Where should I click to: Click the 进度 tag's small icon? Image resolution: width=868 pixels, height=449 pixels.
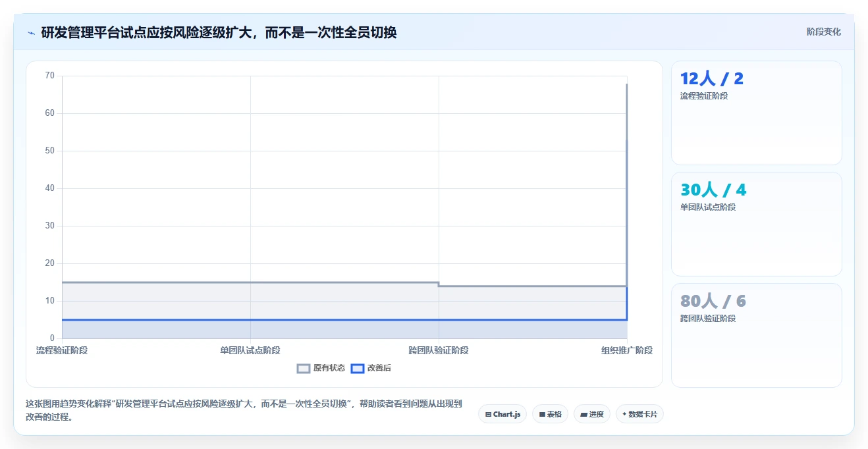click(584, 415)
